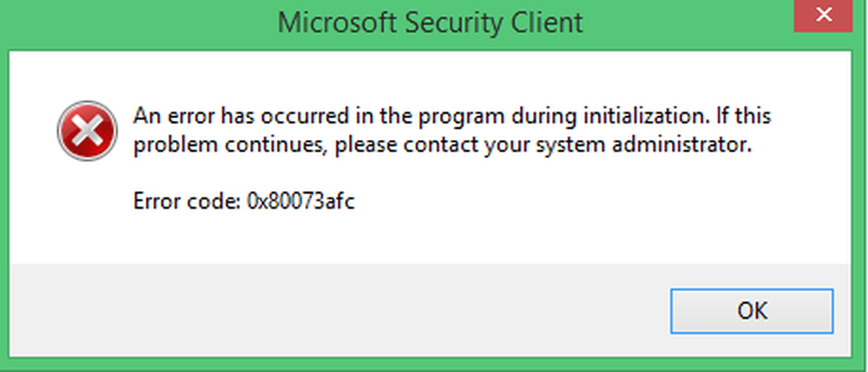Click the empty green title bar area

138,23
